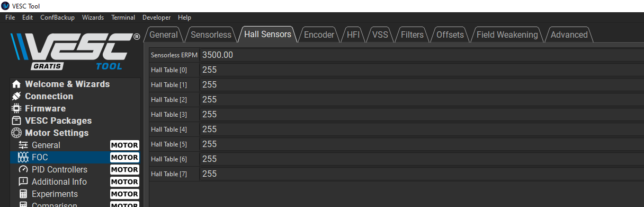This screenshot has width=644, height=207.
Task: Click the Firmware chip icon
Action: coord(16,108)
